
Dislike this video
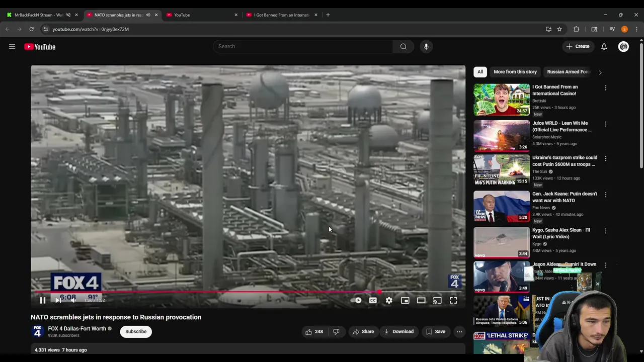(336, 332)
